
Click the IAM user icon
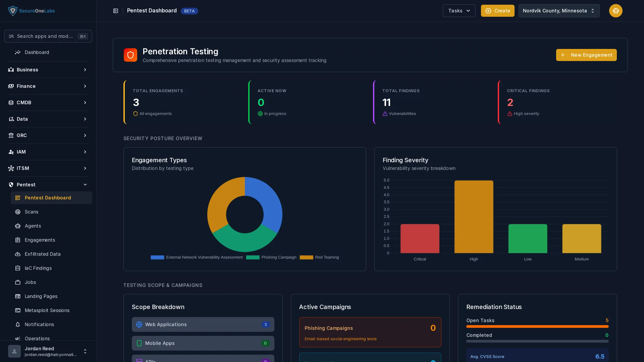point(11,152)
